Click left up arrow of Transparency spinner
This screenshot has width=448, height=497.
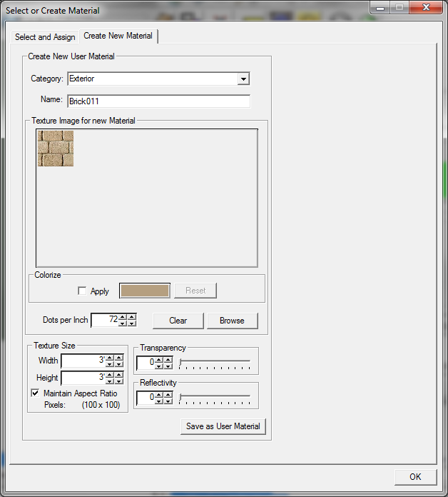(x=159, y=360)
